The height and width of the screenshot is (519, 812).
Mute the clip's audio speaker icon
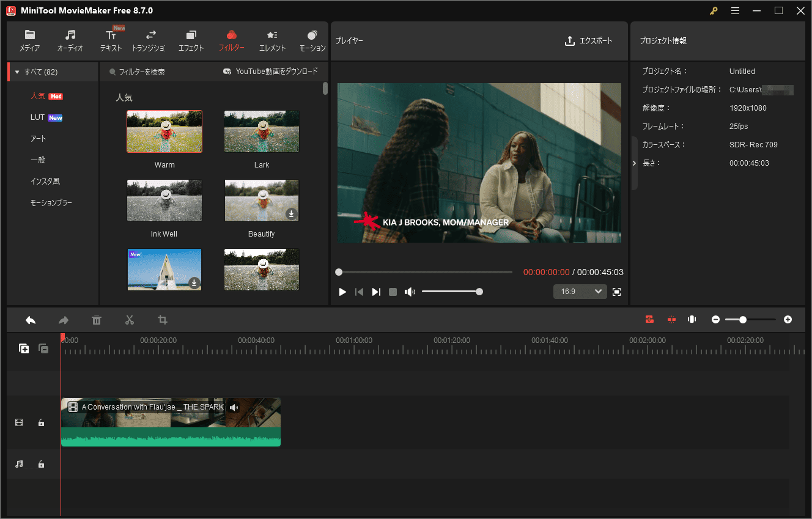(x=234, y=407)
